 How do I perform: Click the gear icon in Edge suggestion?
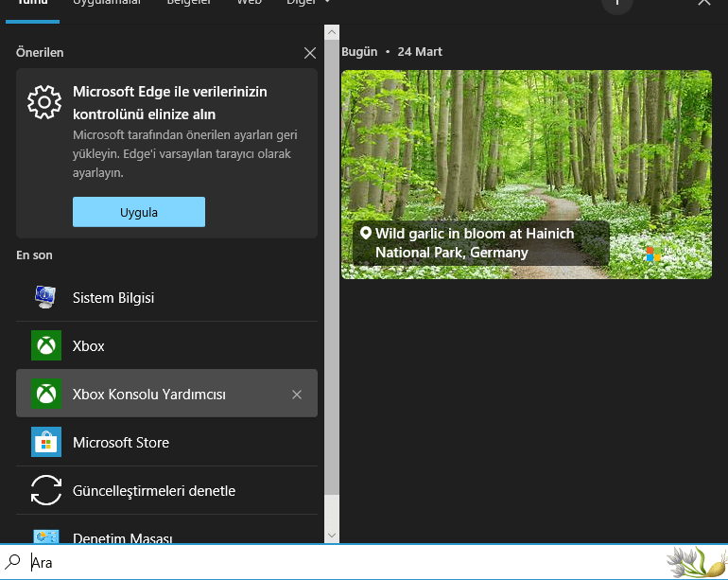click(x=44, y=102)
